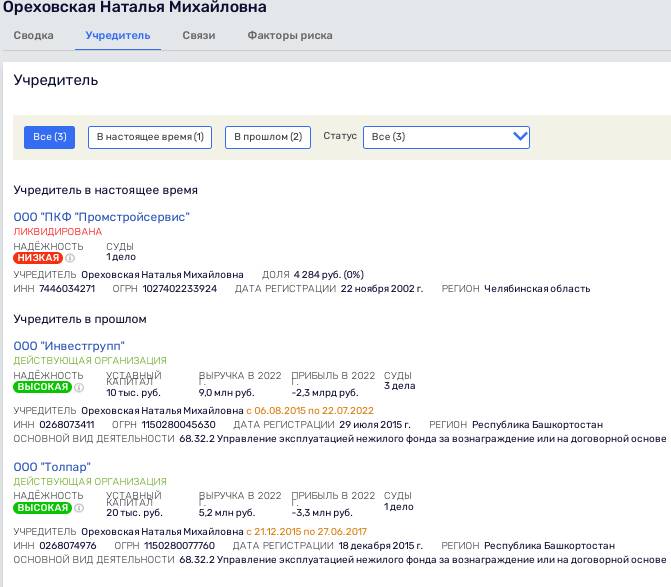Click revenue value 5,2 млн руб.
The width and height of the screenshot is (671, 587).
227,513
